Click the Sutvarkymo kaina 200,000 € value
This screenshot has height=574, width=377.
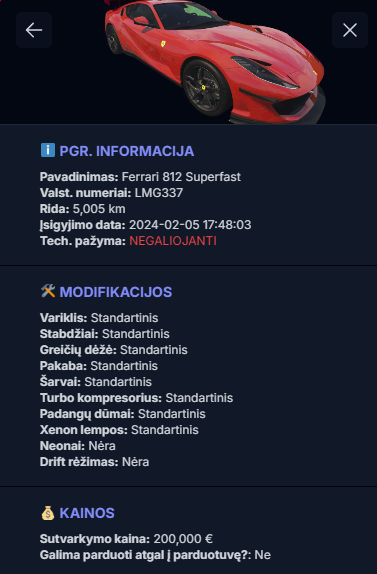coord(183,539)
